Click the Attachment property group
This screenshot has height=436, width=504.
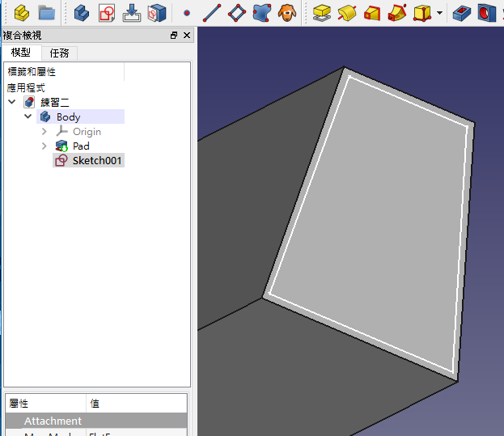coord(96,421)
